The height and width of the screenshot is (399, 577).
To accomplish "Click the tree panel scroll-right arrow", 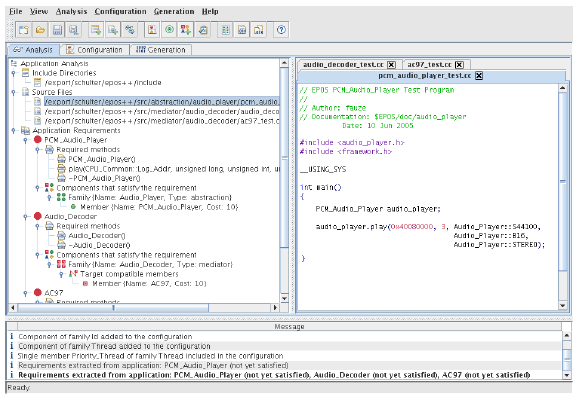I will 275,307.
